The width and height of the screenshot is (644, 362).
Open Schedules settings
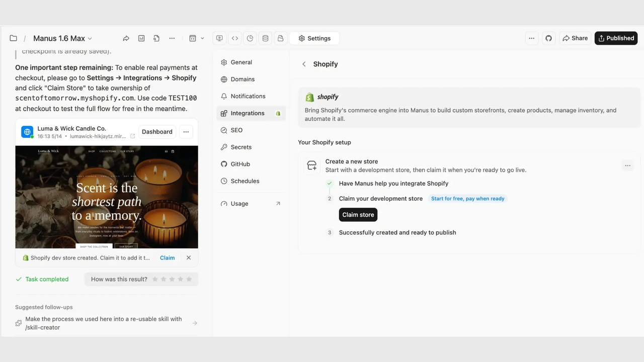pyautogui.click(x=251, y=181)
